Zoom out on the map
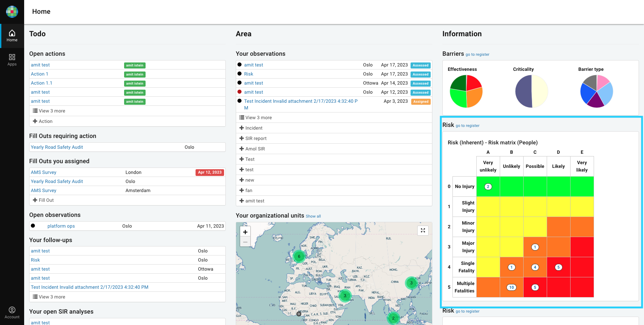644x325 pixels. (x=245, y=242)
